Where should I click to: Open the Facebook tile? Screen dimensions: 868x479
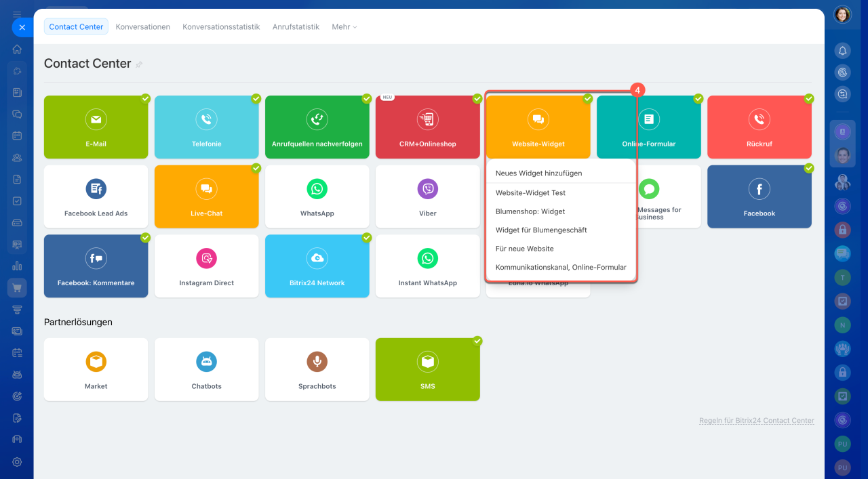759,196
